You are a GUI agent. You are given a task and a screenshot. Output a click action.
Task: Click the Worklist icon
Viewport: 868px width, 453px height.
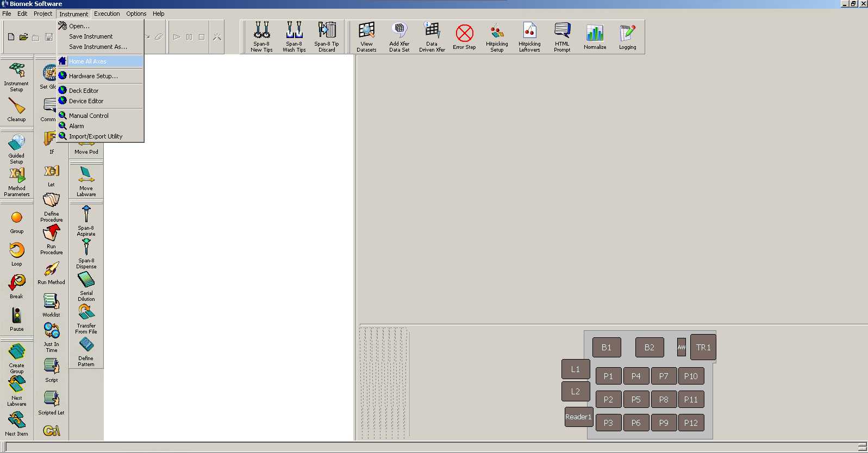point(51,305)
